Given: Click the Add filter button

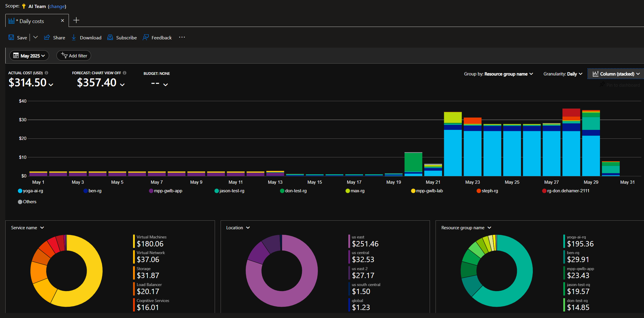Looking at the screenshot, I should 74,56.
